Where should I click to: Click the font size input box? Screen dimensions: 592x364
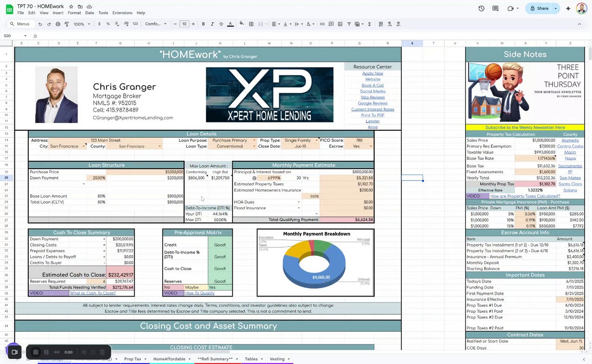tap(184, 24)
